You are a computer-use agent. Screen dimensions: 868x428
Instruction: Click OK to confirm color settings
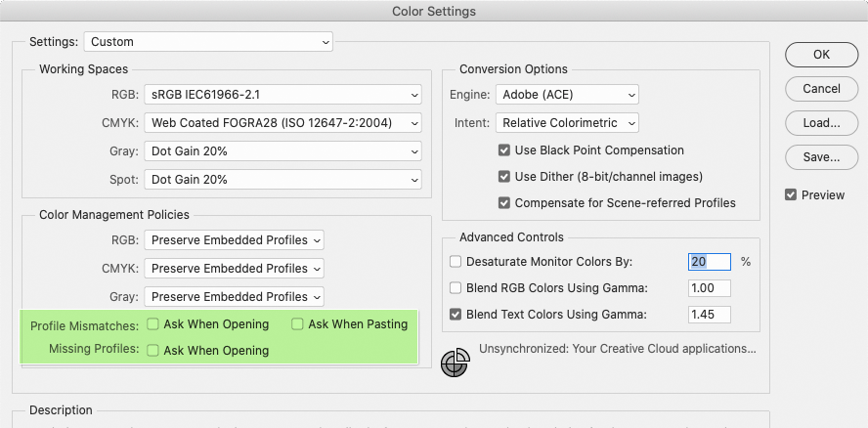821,55
